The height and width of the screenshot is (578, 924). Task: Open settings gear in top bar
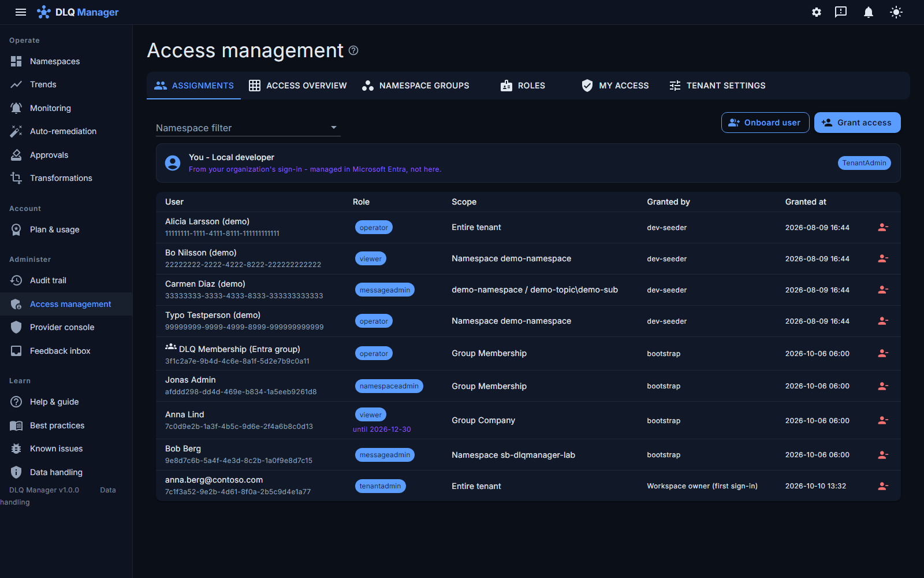817,12
